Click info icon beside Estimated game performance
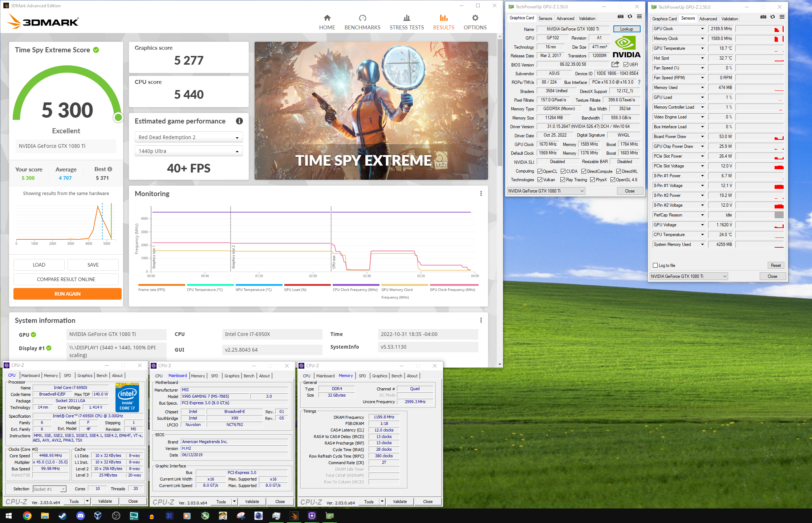Screen dimensions: 812x523 (x=239, y=121)
